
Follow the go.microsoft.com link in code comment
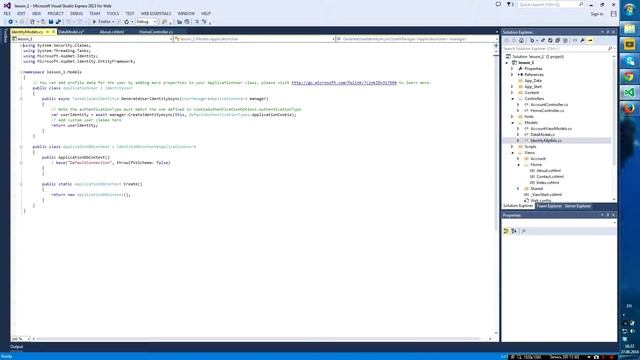click(344, 82)
